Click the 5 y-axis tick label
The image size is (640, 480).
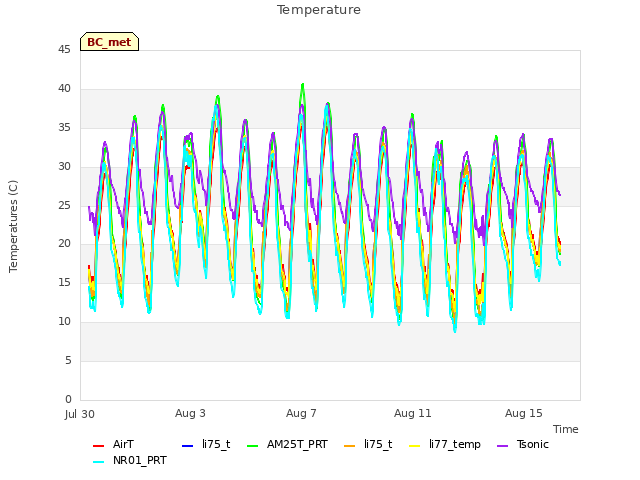(x=68, y=360)
